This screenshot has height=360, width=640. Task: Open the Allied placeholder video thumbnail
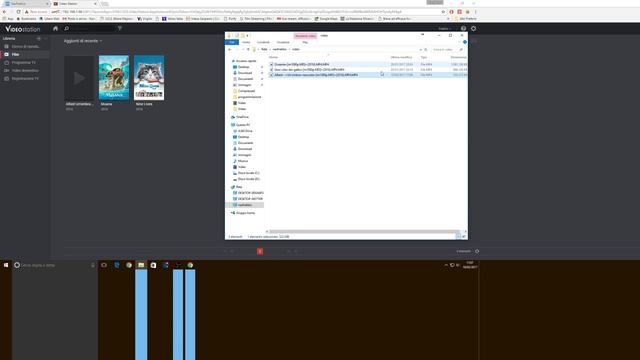79,78
